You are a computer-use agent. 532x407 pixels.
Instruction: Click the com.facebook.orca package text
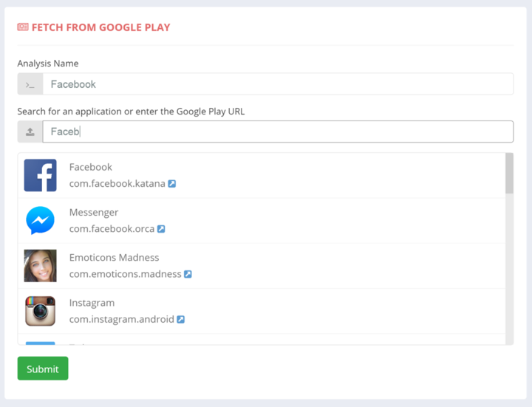(x=112, y=229)
